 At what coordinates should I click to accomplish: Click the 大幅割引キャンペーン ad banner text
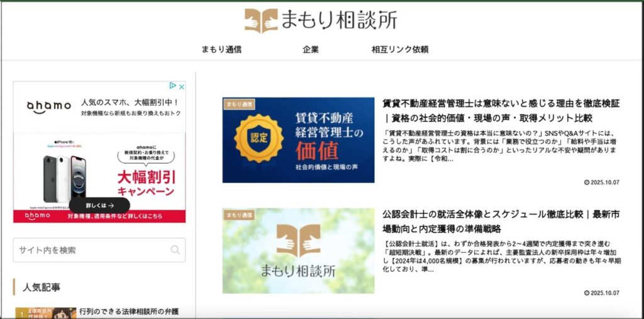[x=145, y=181]
